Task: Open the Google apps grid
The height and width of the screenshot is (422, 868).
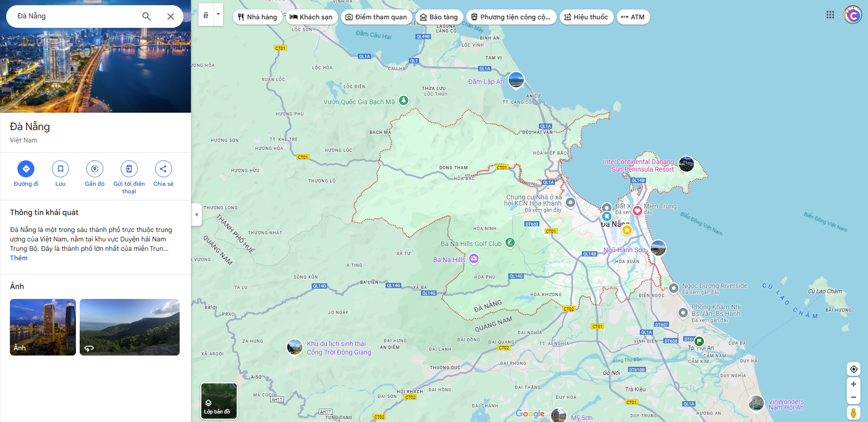Action: (830, 15)
